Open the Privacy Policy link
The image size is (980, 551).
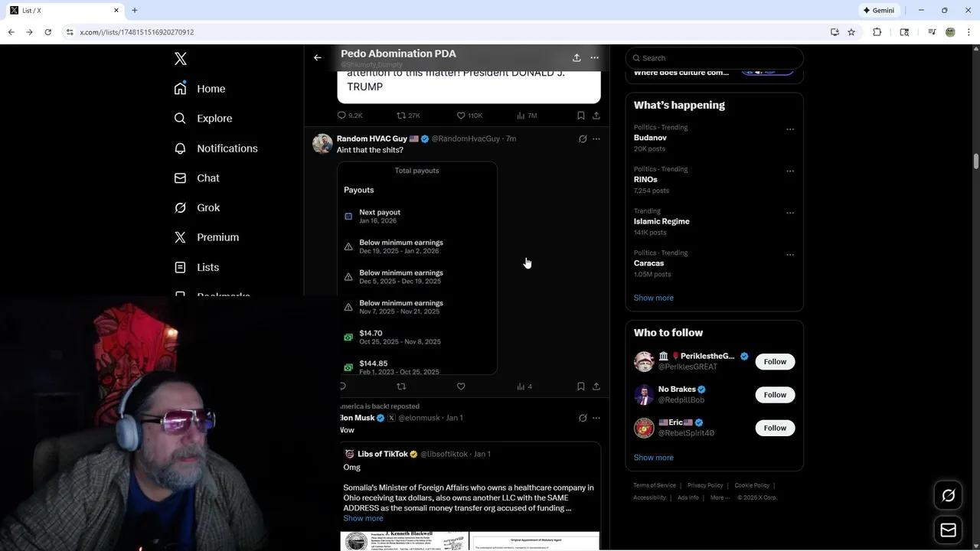(705, 485)
